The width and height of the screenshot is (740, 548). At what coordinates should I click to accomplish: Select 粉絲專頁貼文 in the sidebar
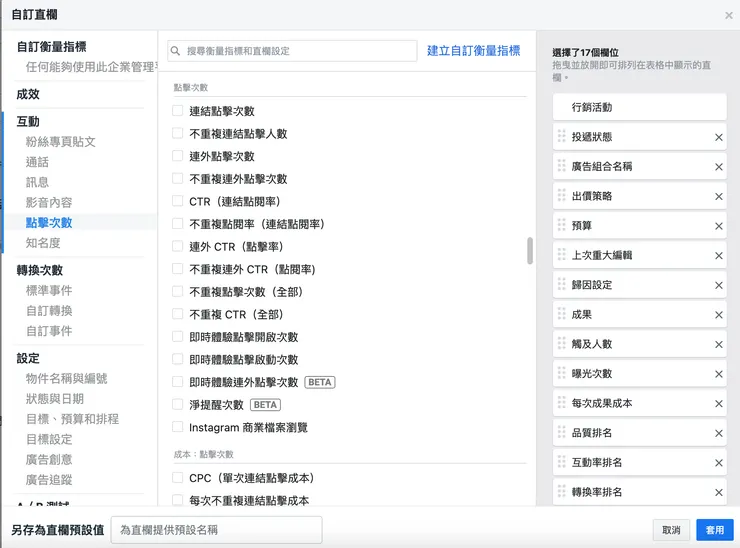pos(60,142)
